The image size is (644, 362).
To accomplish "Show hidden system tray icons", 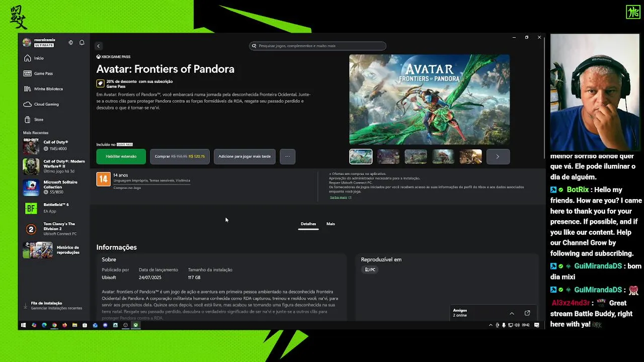I will (491, 325).
